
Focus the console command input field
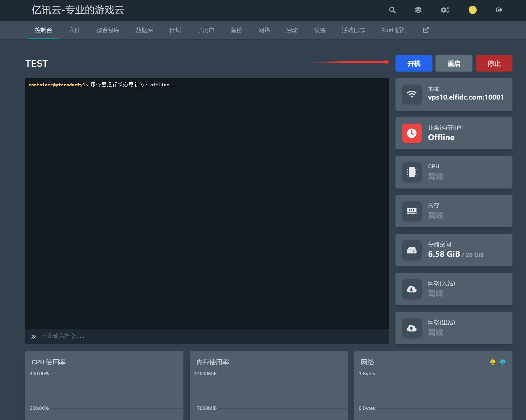[207, 336]
